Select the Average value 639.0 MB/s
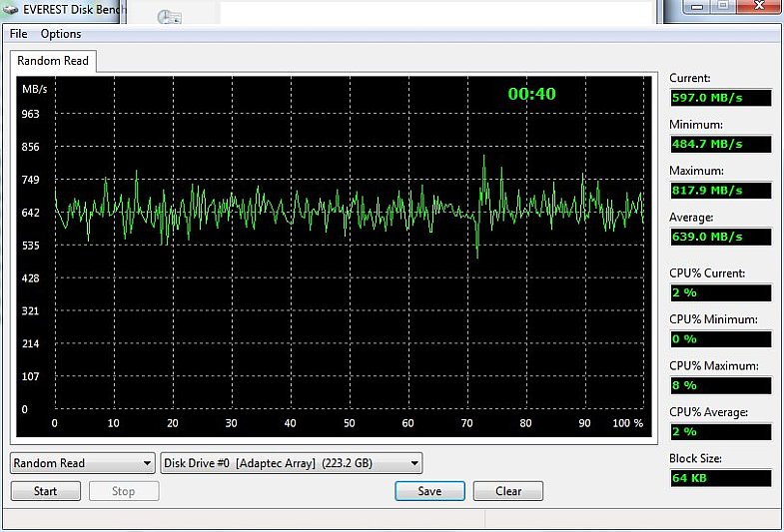The image size is (784, 532). click(721, 237)
